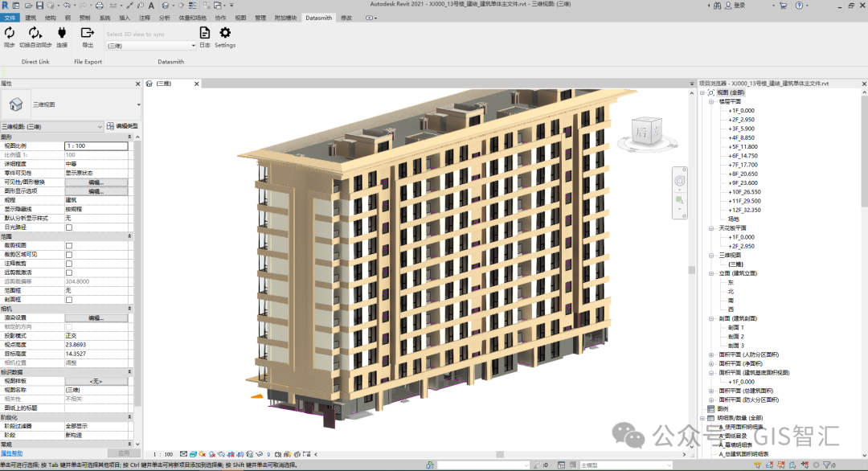Click the 编辑类型 (Edit Type) button
868x471 pixels.
coord(122,126)
